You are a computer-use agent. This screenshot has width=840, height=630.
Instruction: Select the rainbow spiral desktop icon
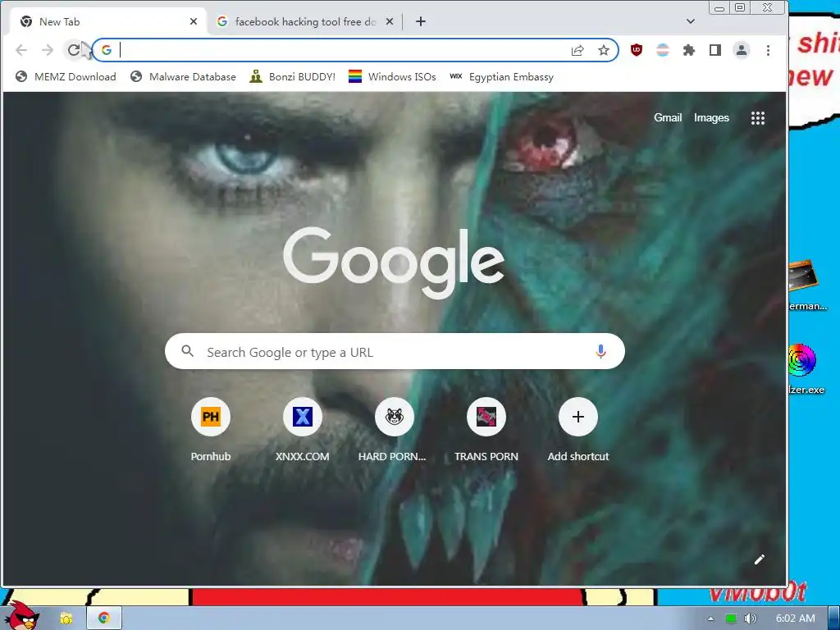tap(802, 360)
